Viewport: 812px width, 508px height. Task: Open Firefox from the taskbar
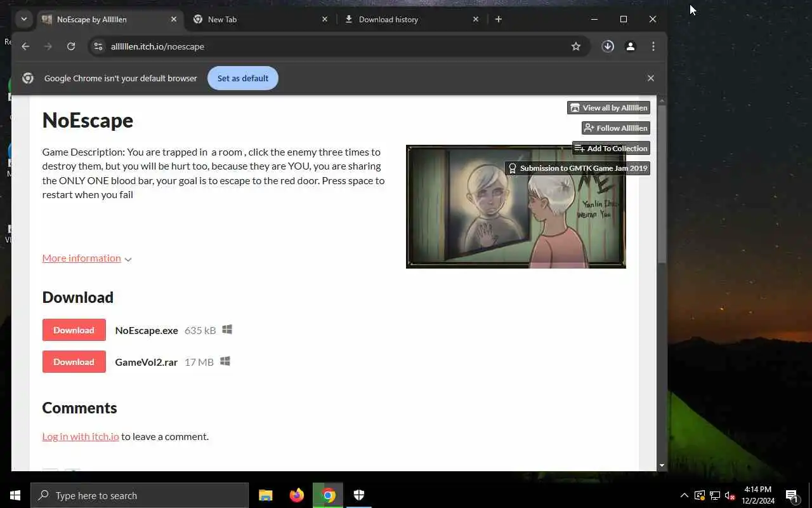pos(296,495)
